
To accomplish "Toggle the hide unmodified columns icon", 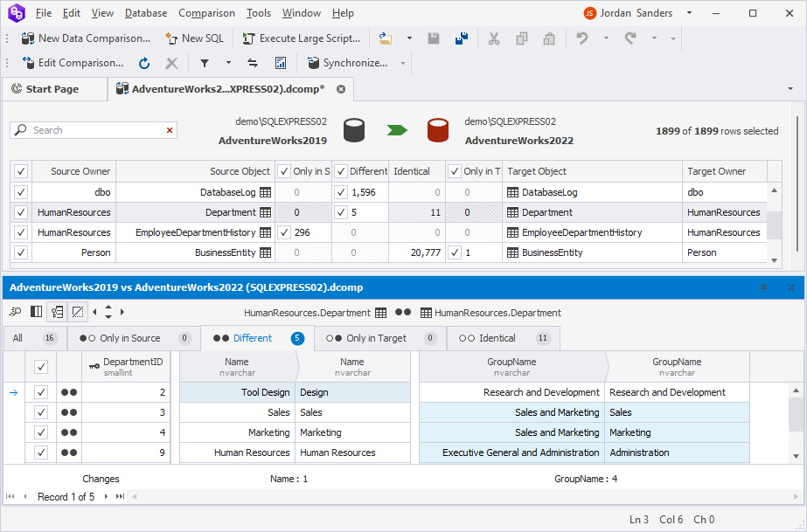I will (78, 312).
